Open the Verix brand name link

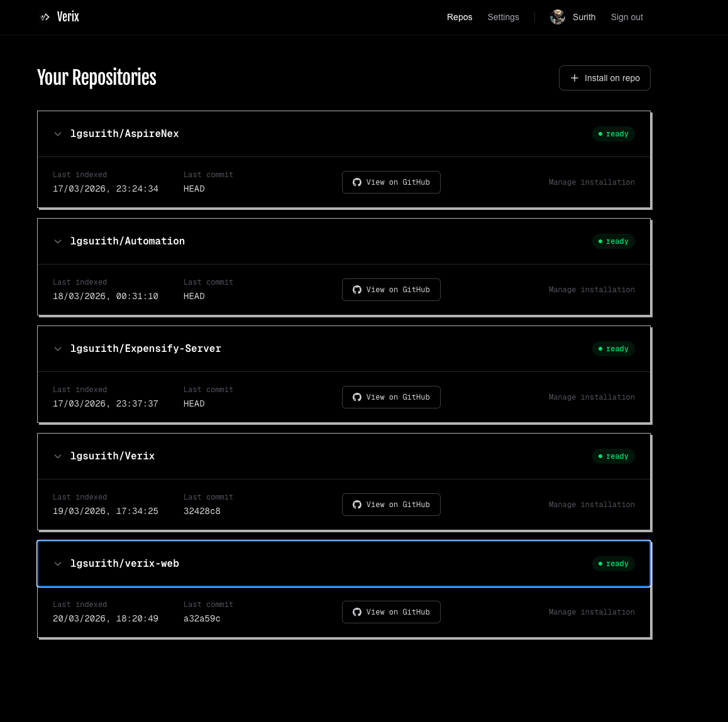[68, 17]
